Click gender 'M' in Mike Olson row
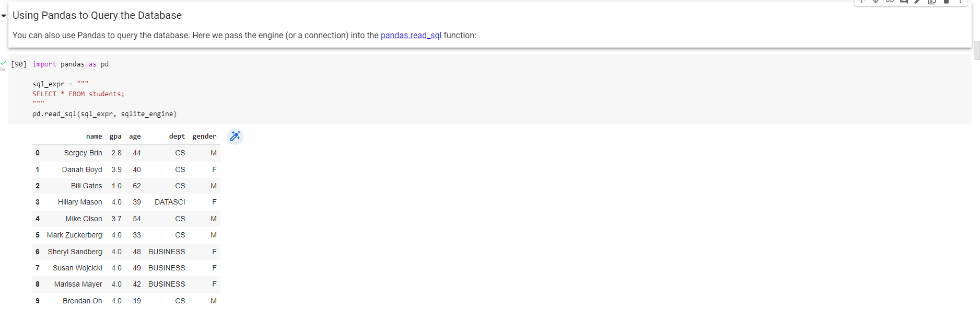The width and height of the screenshot is (980, 318). (214, 219)
